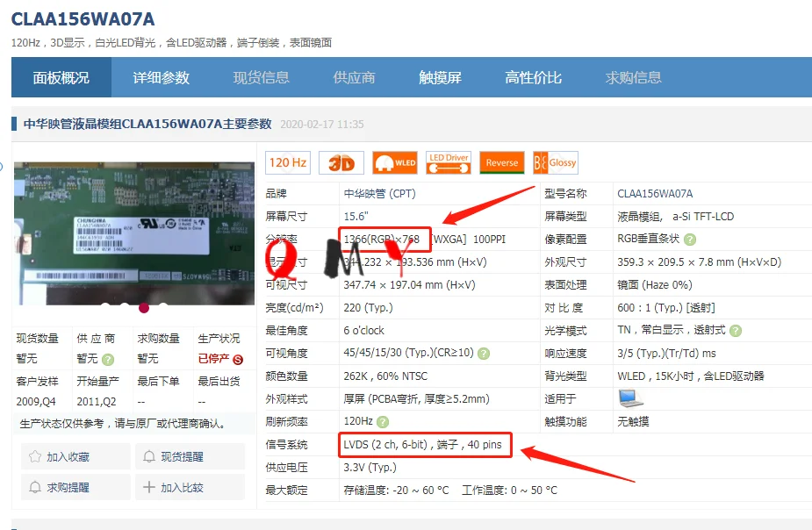812x530 pixels.
Task: Click the plus icon on 加入比较
Action: click(x=149, y=487)
